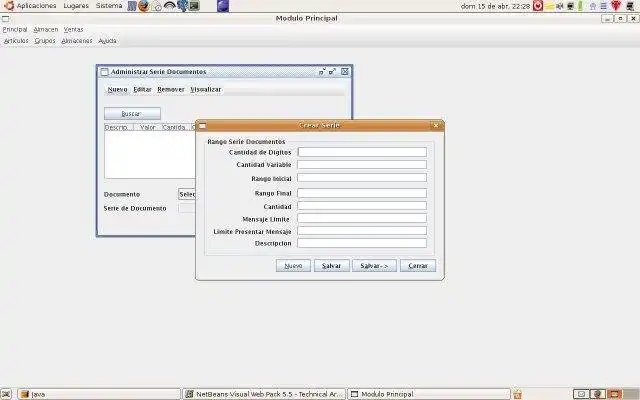Open the Documento combo box

click(x=187, y=194)
